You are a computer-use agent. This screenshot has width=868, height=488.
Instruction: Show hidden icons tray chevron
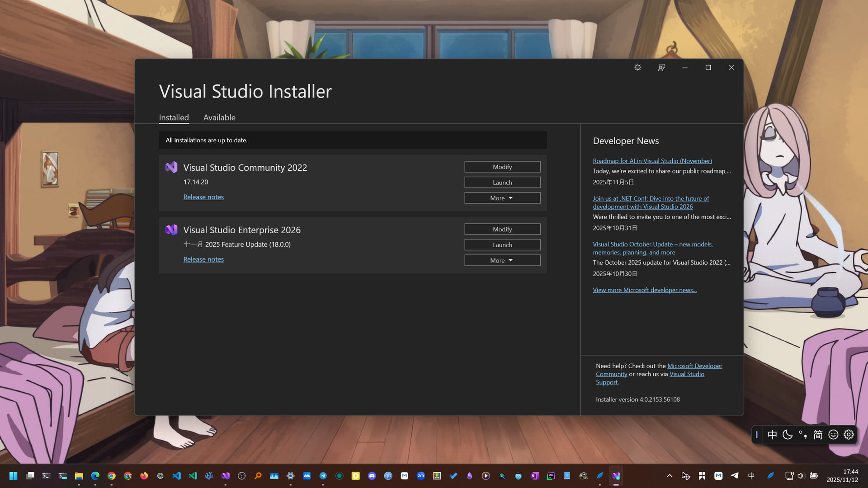click(x=670, y=475)
